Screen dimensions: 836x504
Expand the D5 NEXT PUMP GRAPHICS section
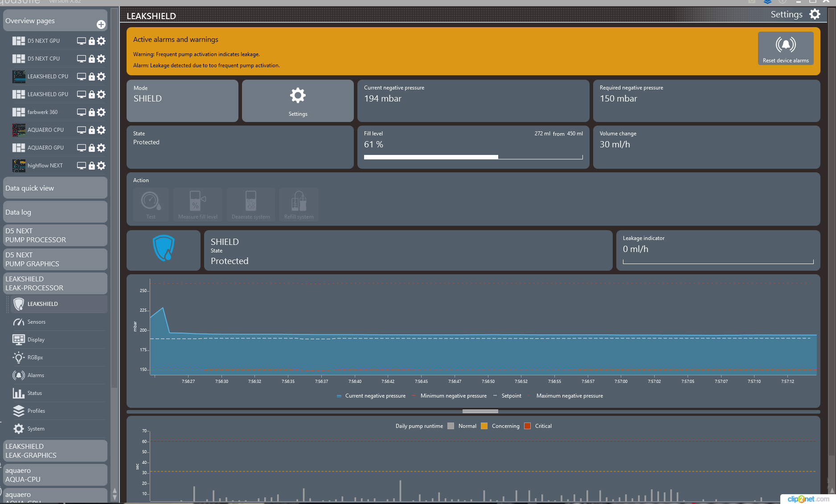click(x=55, y=259)
